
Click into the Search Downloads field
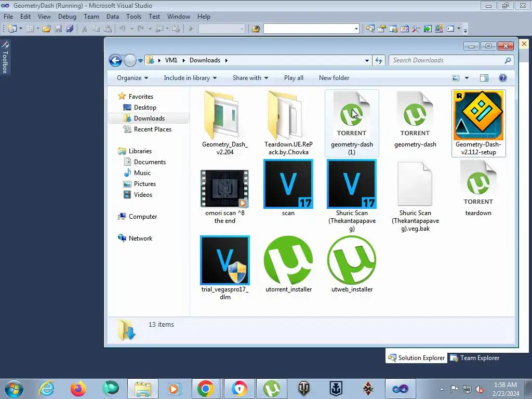coord(451,60)
